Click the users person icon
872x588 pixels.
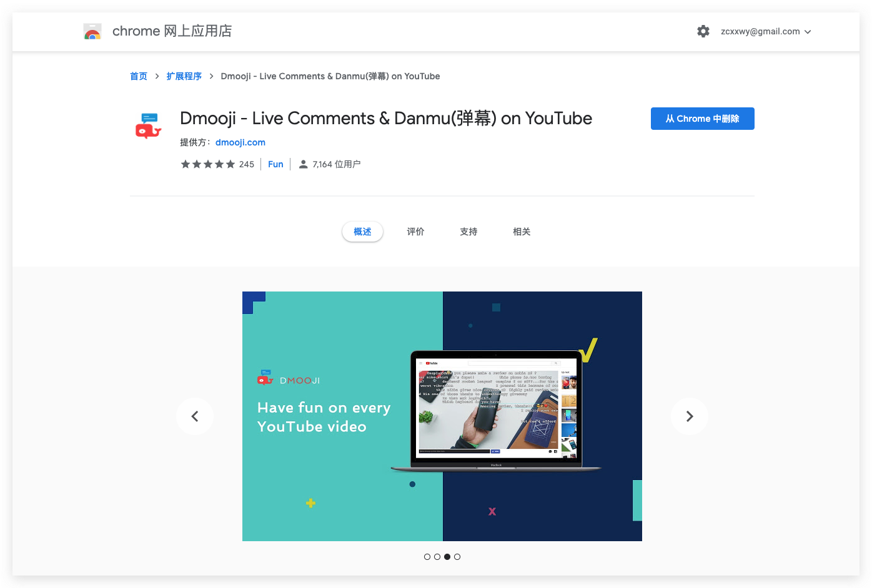tap(303, 164)
